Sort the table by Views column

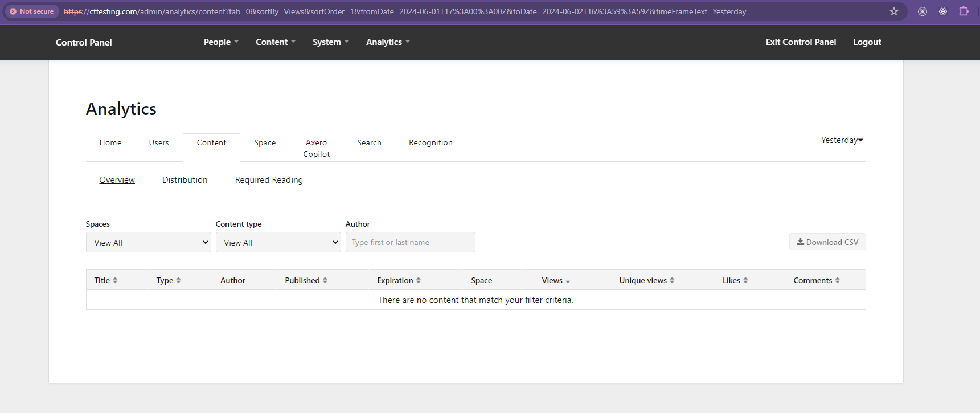coord(556,280)
